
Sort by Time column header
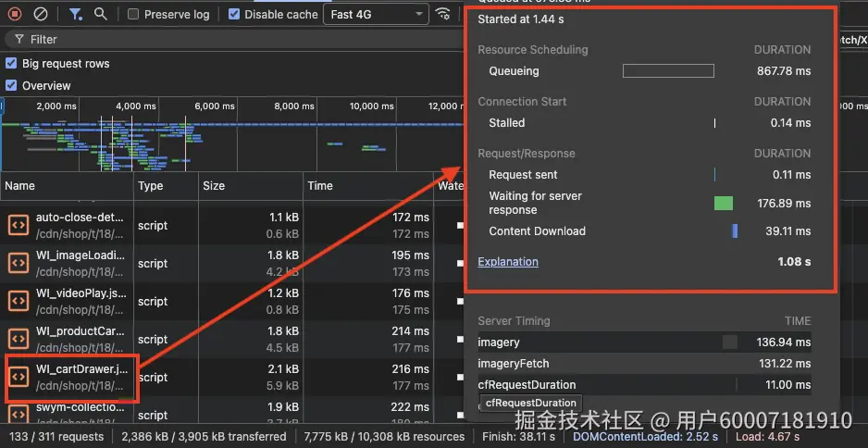pyautogui.click(x=368, y=186)
